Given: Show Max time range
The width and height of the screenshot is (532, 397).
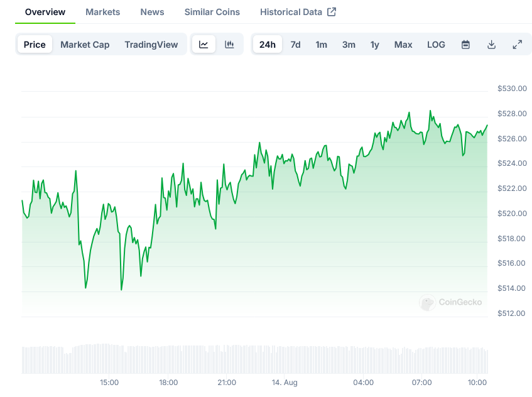Looking at the screenshot, I should (x=403, y=45).
